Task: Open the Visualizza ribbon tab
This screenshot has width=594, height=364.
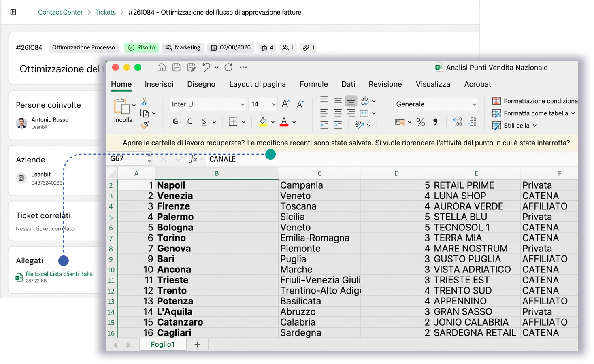Action: (433, 84)
